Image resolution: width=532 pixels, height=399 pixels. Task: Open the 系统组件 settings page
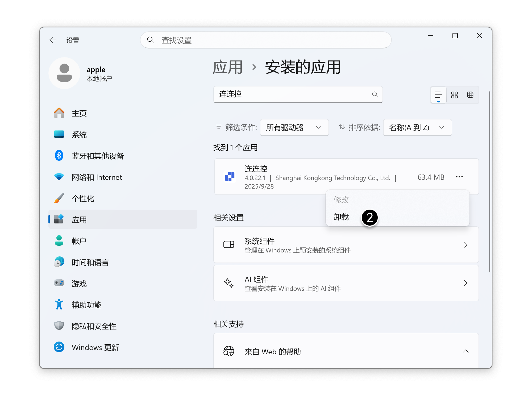coord(346,245)
